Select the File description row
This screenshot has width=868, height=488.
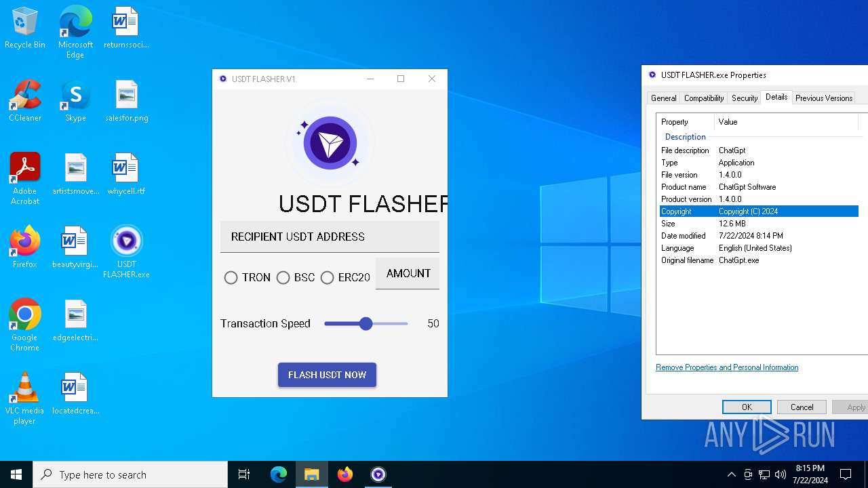pyautogui.click(x=759, y=150)
